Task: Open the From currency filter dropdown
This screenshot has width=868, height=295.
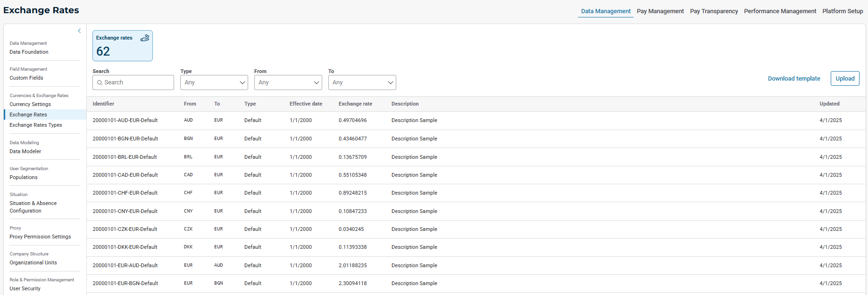Action: coord(288,82)
